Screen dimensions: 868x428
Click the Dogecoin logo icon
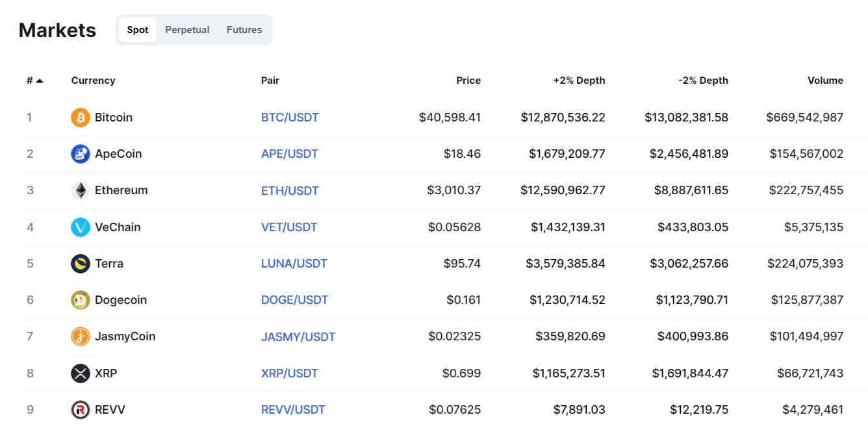(80, 300)
